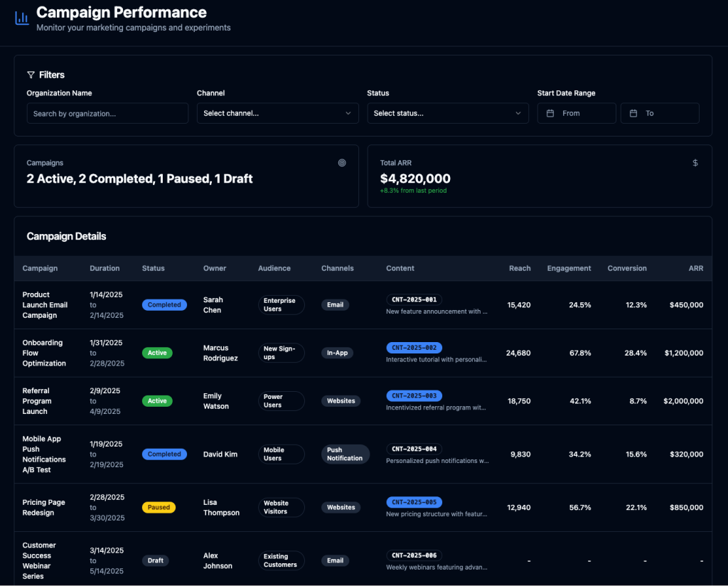Viewport: 728px width, 586px height.
Task: Click content badge CNT-2025-001
Action: (414, 299)
